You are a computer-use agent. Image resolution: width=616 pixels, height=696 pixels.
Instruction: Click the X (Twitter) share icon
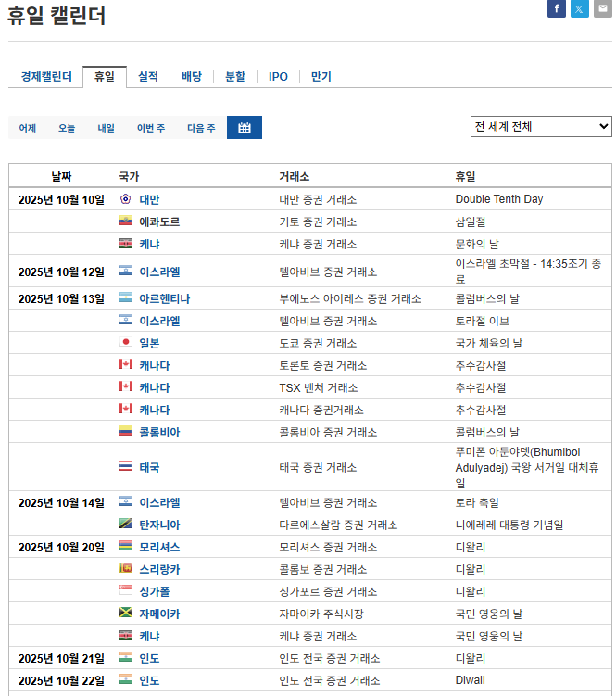pyautogui.click(x=580, y=9)
